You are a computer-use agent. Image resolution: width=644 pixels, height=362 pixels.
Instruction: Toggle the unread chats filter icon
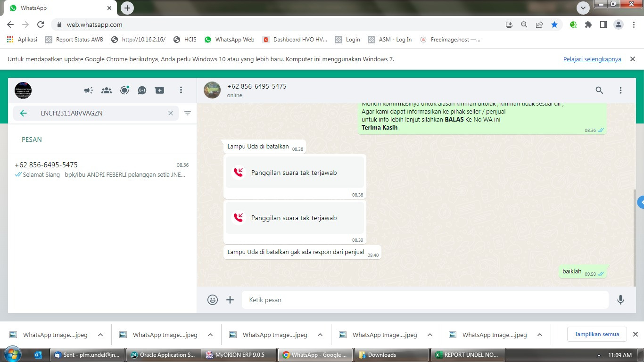pyautogui.click(x=188, y=113)
